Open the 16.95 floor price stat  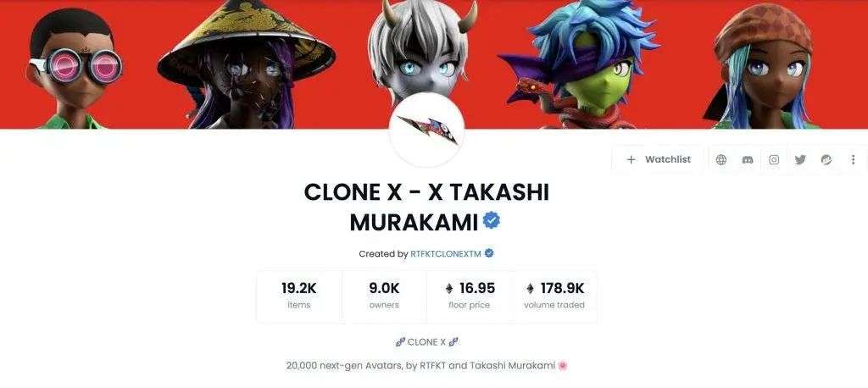[x=470, y=297]
